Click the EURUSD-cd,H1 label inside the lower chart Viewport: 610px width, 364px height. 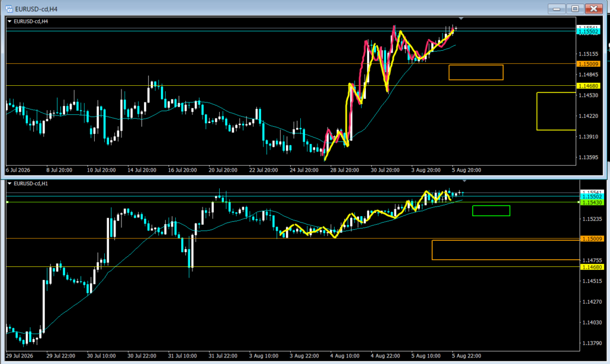click(31, 183)
